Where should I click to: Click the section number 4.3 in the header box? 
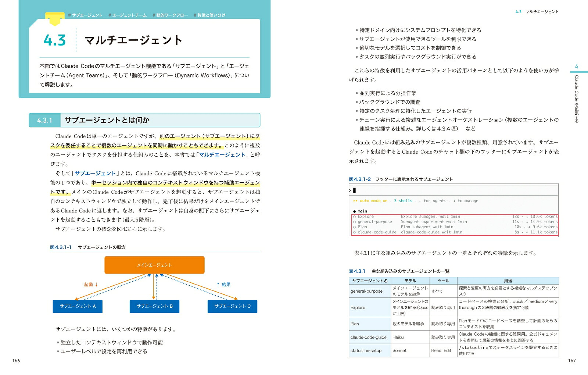coord(55,40)
